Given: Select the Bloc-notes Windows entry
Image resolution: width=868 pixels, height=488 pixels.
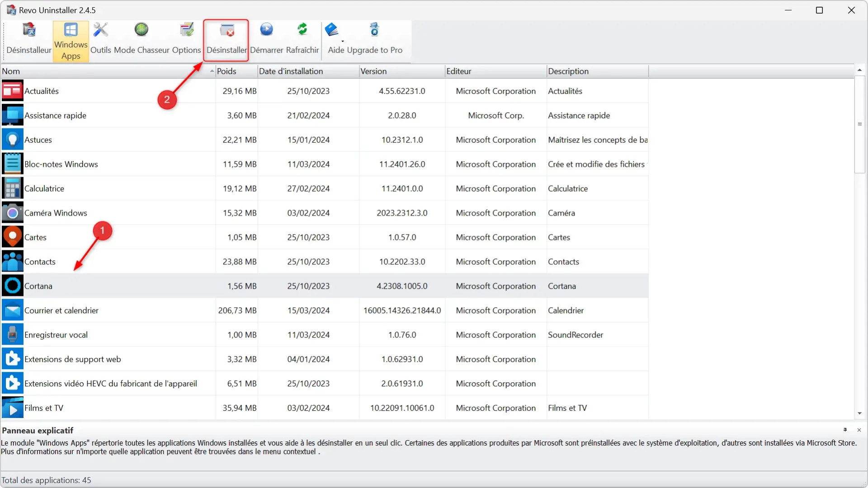Looking at the screenshot, I should click(61, 164).
